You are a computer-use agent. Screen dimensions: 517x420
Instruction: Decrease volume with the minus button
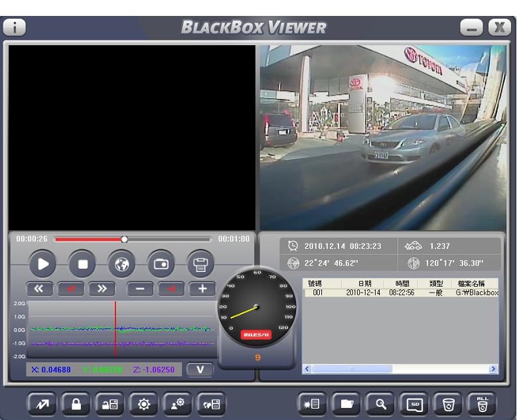(x=140, y=289)
